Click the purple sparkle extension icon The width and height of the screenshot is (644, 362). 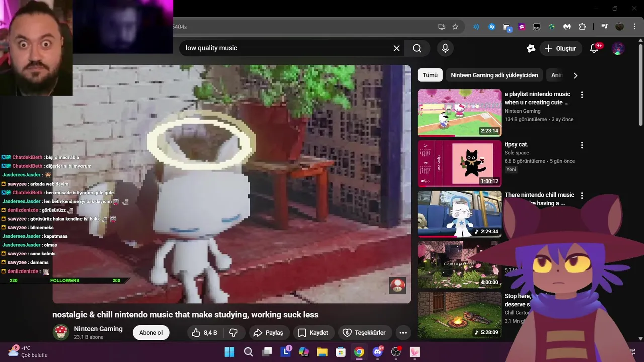(522, 27)
